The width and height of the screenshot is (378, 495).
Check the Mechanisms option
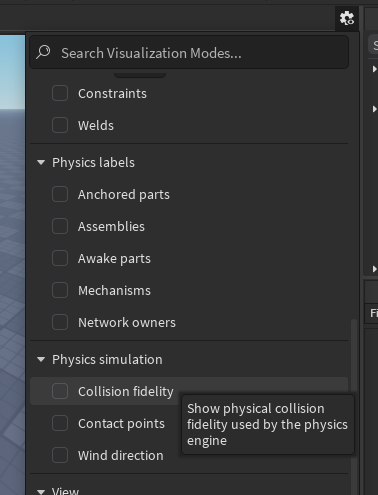pyautogui.click(x=60, y=290)
